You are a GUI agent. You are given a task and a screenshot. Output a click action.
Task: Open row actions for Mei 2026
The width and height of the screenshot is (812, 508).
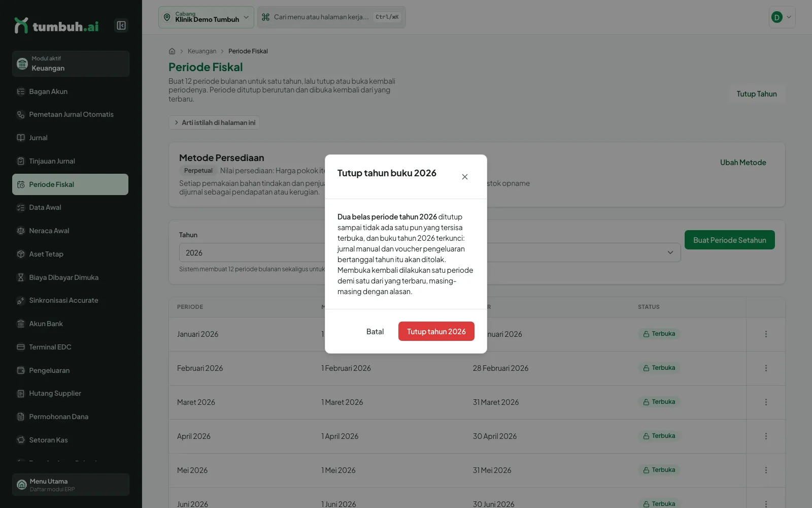click(x=766, y=470)
